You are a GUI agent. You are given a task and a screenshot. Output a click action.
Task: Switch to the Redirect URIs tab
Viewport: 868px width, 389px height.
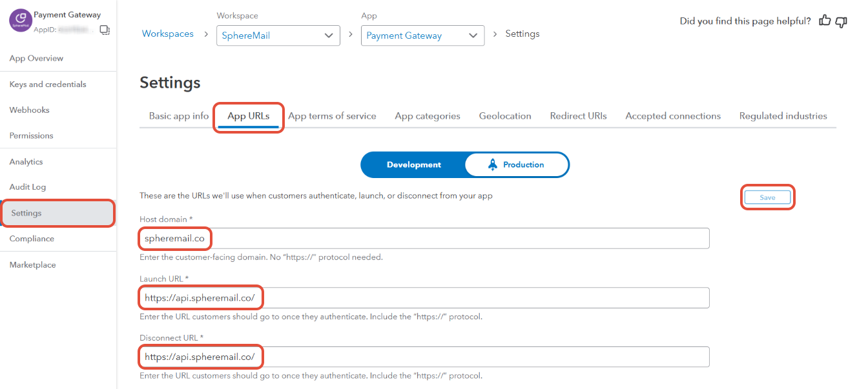(x=579, y=116)
